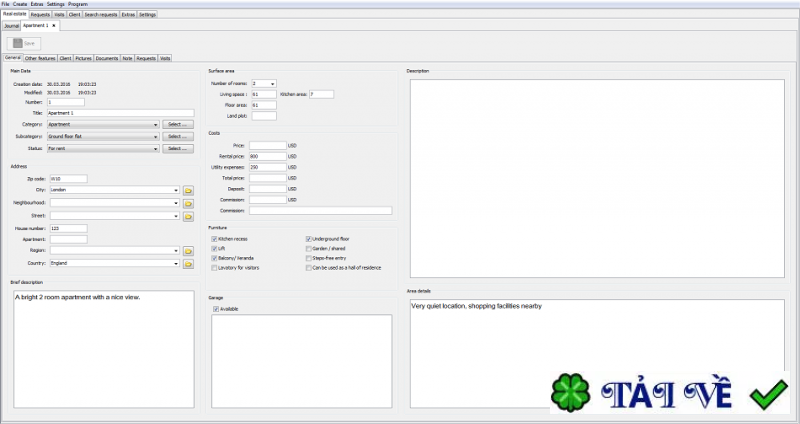Click the Living space field
This screenshot has width=800, height=424.
coord(264,94)
